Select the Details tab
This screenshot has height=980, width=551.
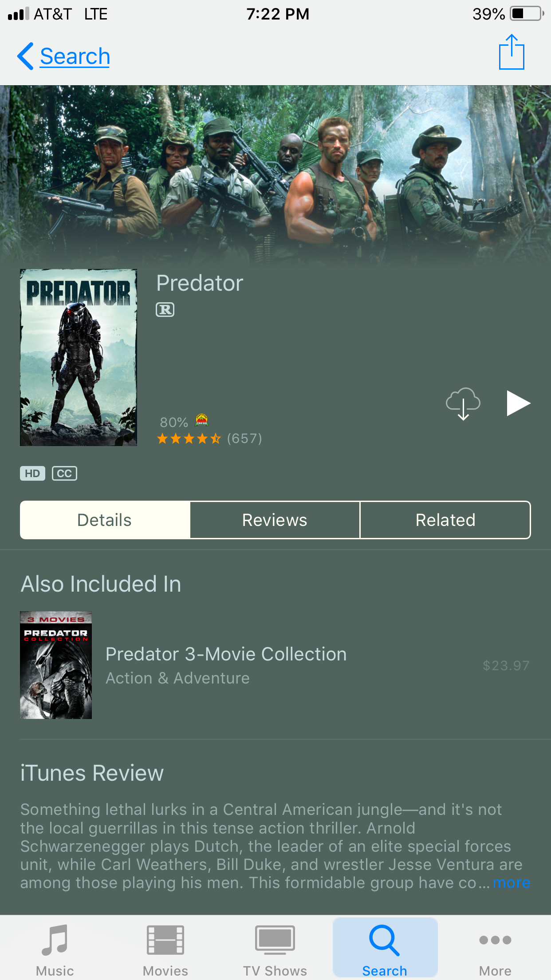105,520
